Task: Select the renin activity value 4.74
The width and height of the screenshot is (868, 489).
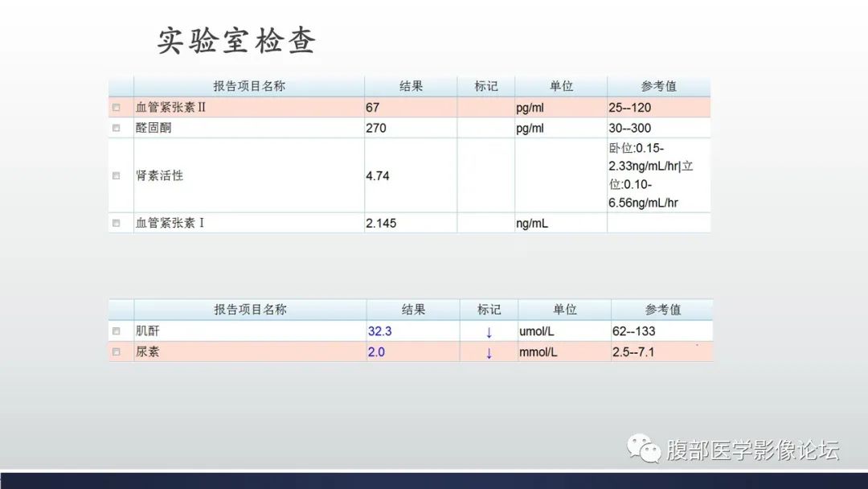Action: tap(378, 175)
